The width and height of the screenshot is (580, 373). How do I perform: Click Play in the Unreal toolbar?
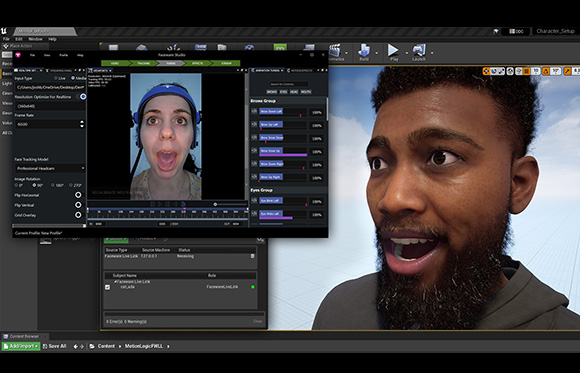(x=393, y=52)
